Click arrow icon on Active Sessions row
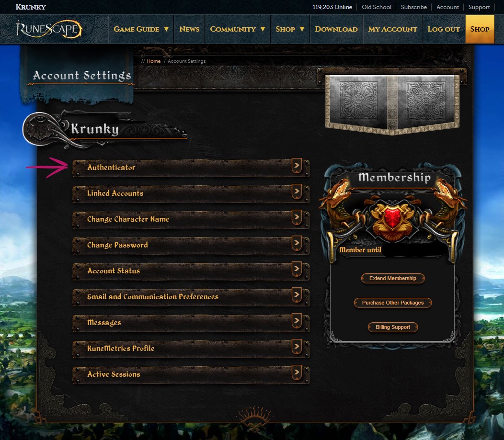 [x=297, y=372]
